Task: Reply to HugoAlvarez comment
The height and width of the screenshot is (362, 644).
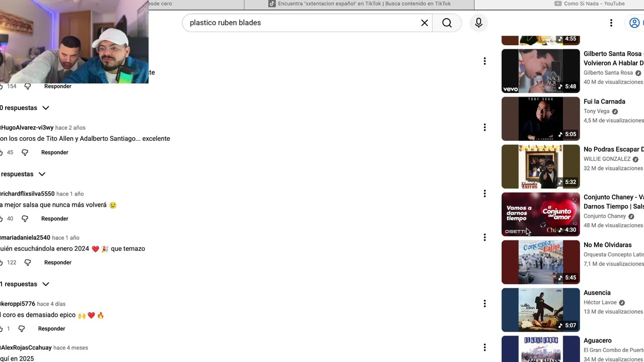Action: 55,152
